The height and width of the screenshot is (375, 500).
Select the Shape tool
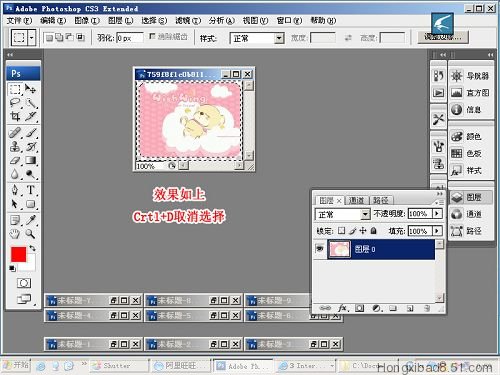[x=31, y=204]
